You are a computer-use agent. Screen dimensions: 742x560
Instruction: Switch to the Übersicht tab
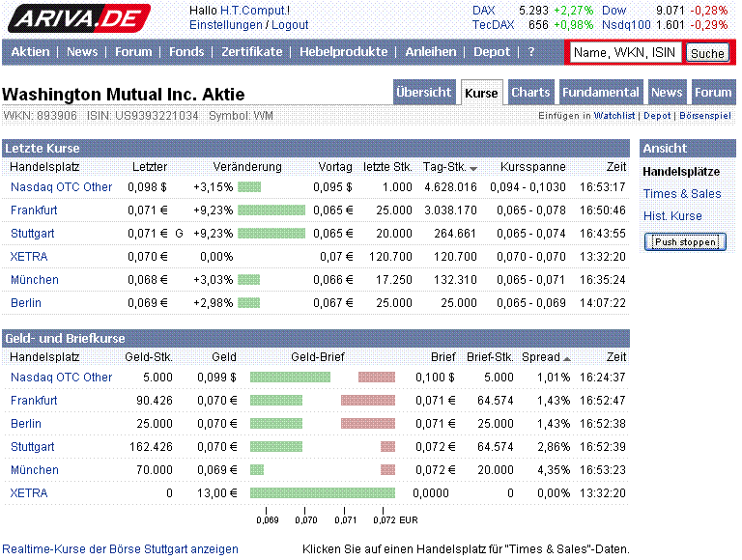click(424, 92)
